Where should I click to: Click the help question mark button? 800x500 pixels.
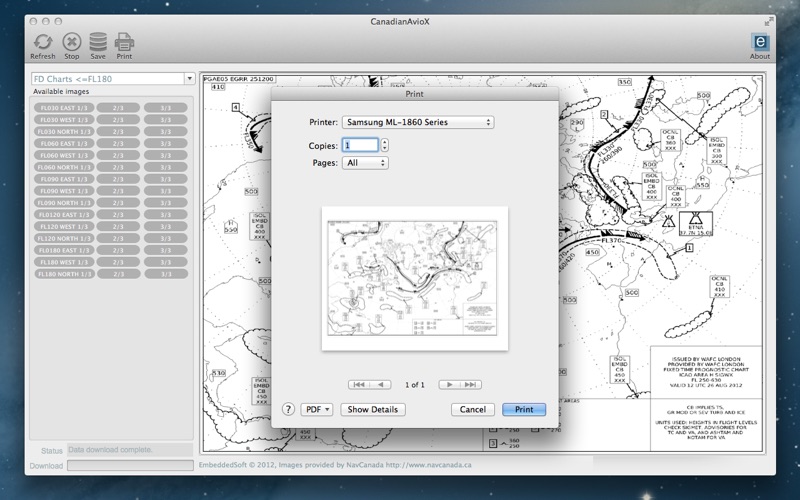pos(288,409)
